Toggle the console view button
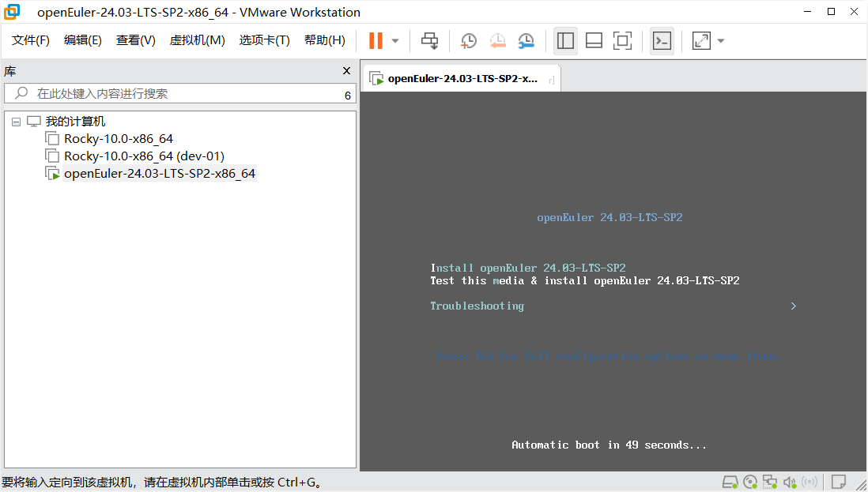The height and width of the screenshot is (492, 868). [662, 40]
